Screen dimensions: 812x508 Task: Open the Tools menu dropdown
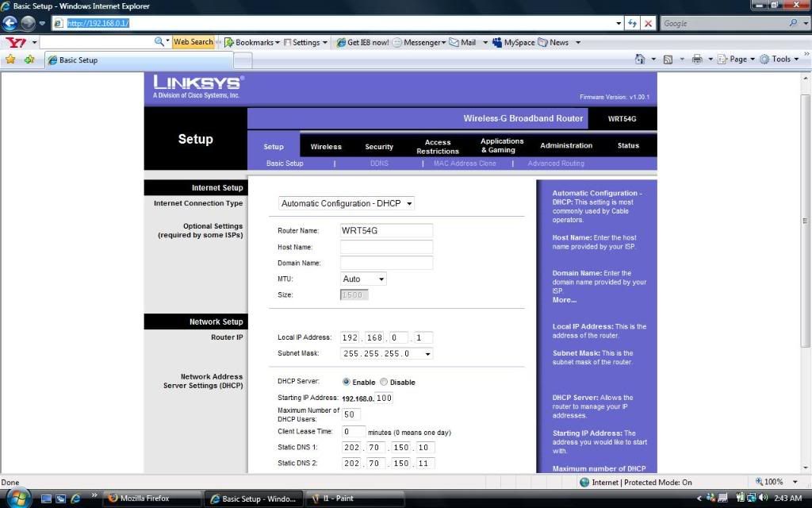coord(779,59)
